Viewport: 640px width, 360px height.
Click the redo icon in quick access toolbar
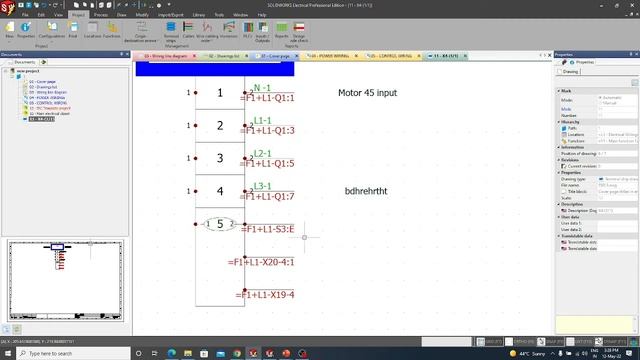[x=55, y=5]
